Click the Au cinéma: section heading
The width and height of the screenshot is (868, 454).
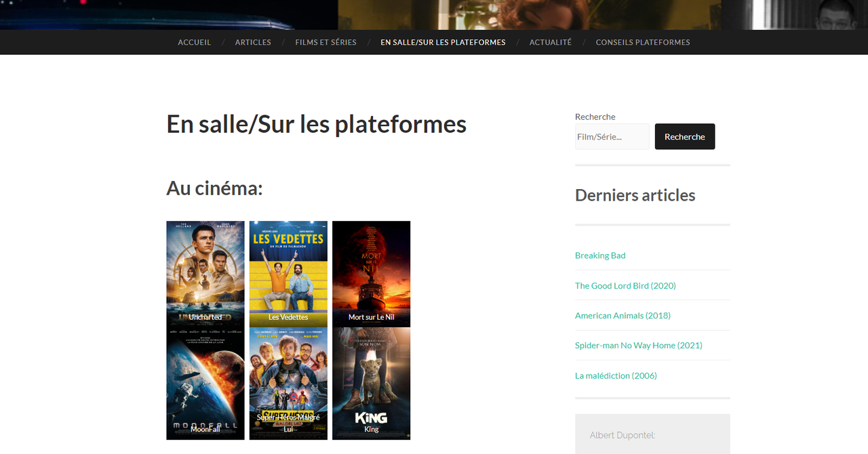214,188
